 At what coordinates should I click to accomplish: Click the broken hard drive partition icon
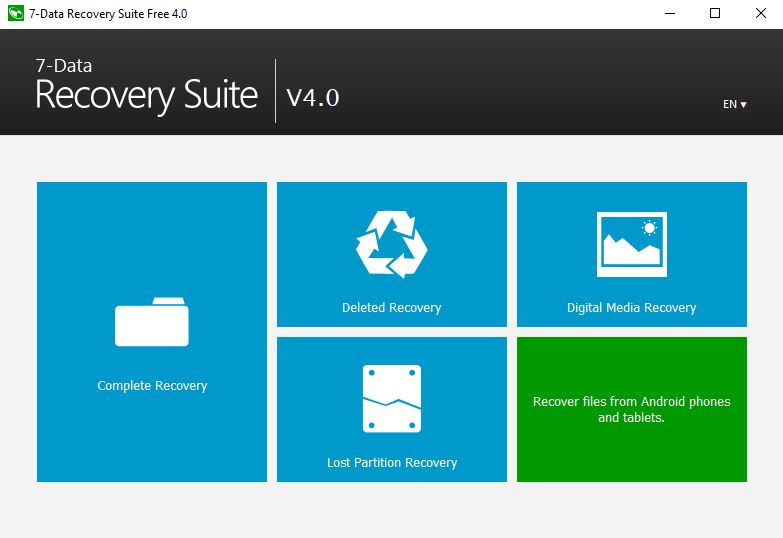[x=392, y=399]
